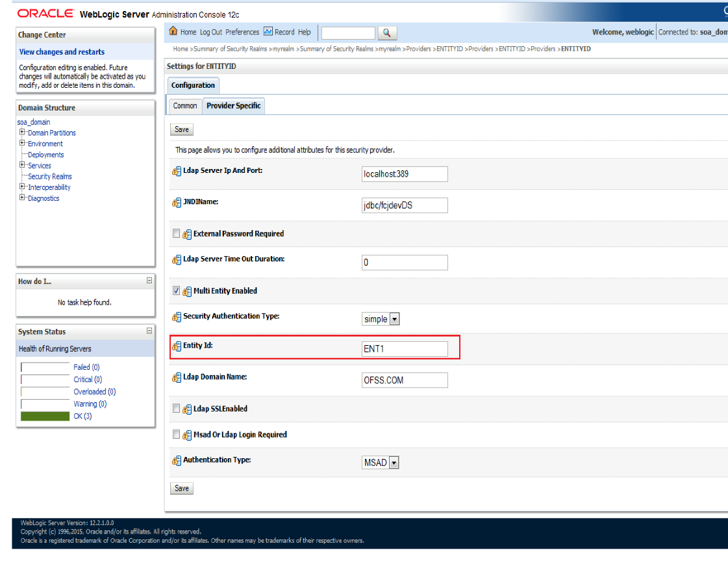Open Preferences from toolbar

pyautogui.click(x=242, y=32)
